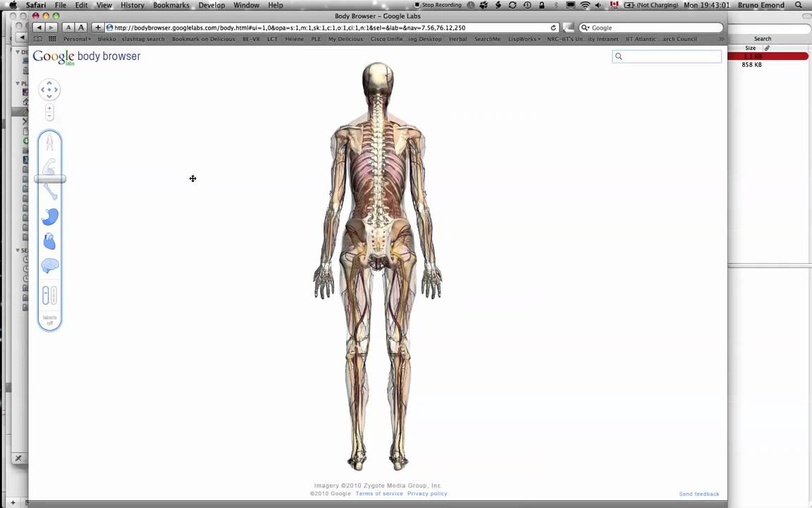Click the Safari URL address field
Viewport: 812px width, 508px height.
click(332, 28)
